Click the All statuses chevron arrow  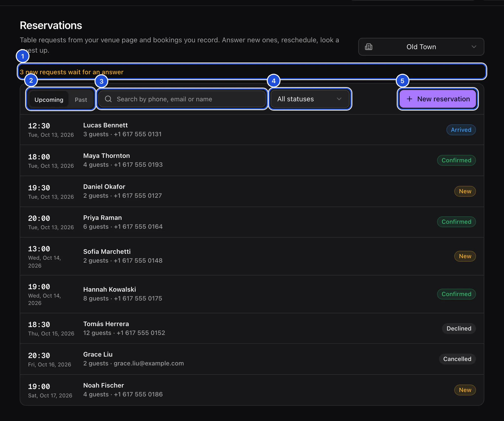[x=339, y=99]
